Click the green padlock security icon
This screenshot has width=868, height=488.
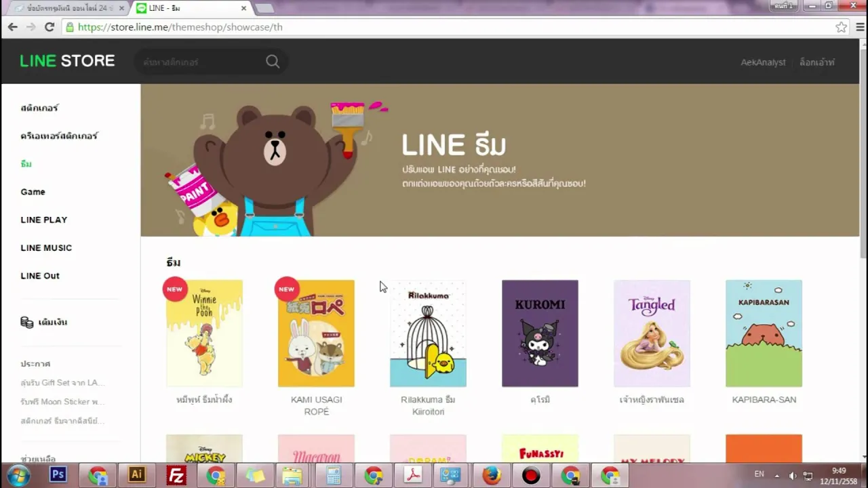tap(69, 27)
